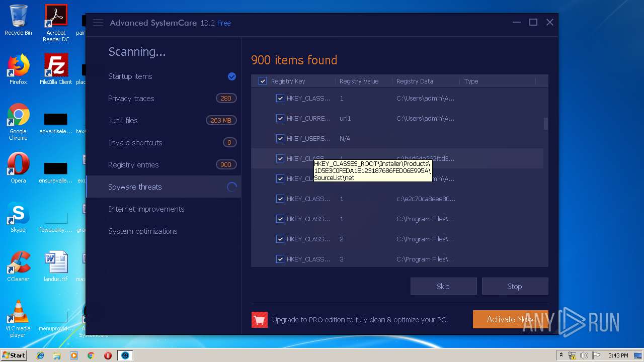Sort by Registry Value column header
644x362 pixels.
coord(359,81)
